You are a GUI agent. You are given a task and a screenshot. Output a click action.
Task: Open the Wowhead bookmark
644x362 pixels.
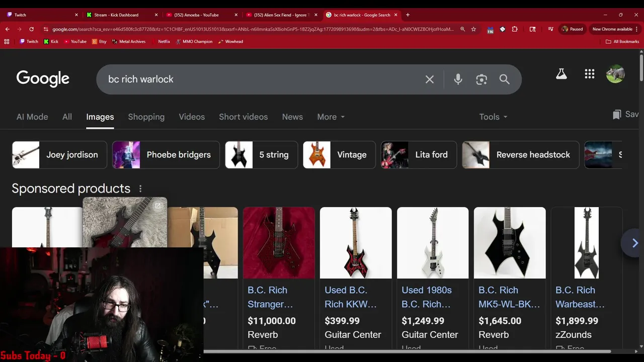[x=230, y=42]
